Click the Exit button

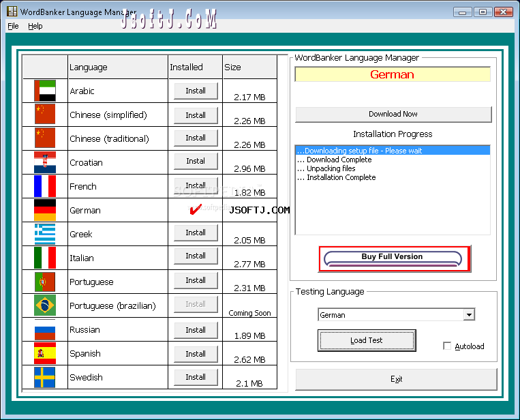(396, 379)
